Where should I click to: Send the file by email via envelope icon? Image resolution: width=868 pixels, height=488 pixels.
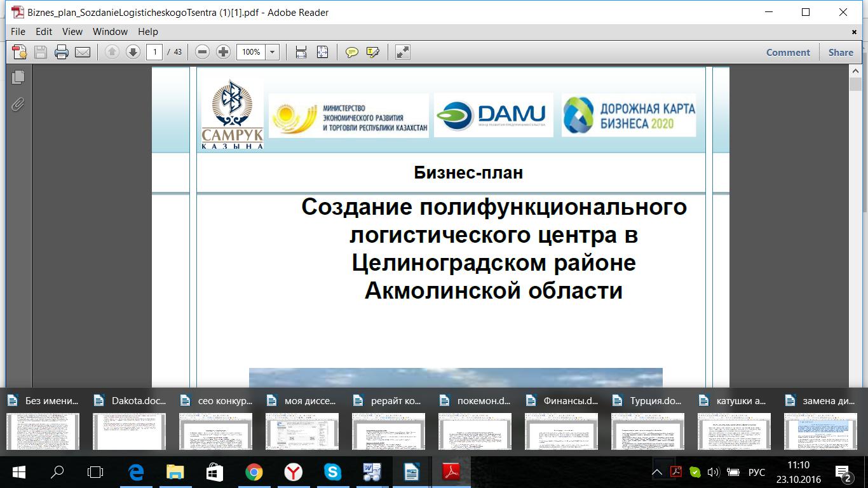[83, 52]
